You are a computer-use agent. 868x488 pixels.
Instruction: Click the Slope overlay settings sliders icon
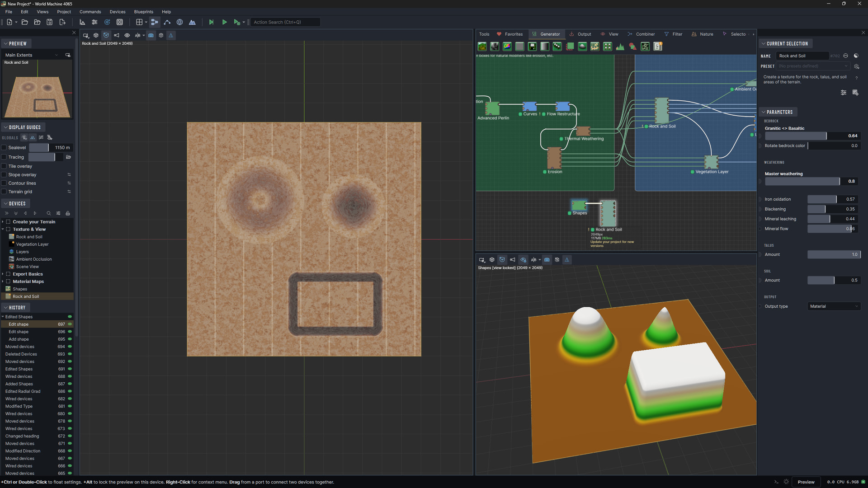(x=69, y=175)
